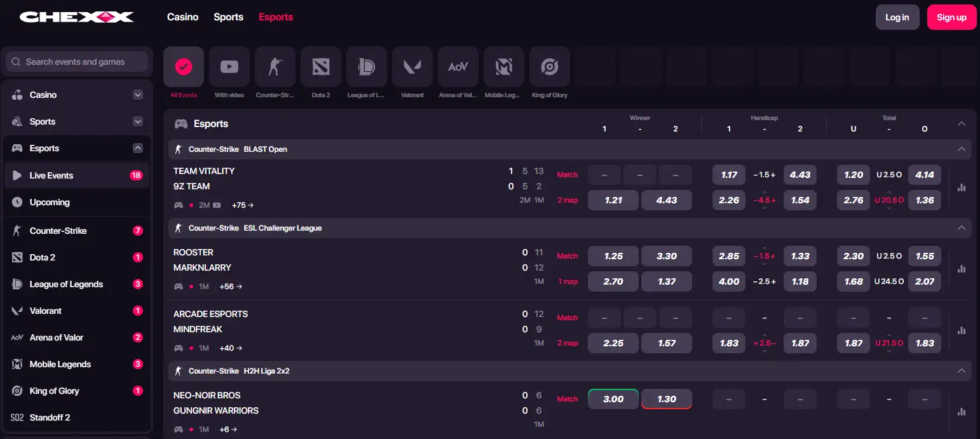Bet on Rooster match winner odds 1.25
Screen dimensions: 980x439
(613, 256)
